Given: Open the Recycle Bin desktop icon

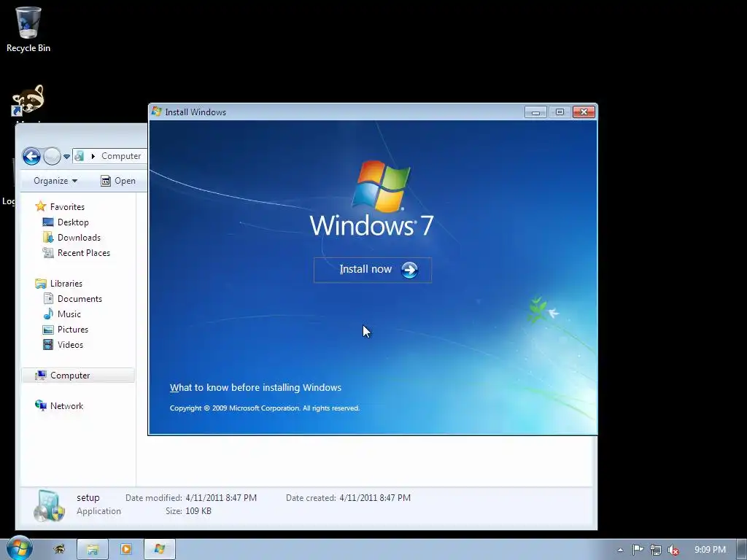Looking at the screenshot, I should point(28,29).
